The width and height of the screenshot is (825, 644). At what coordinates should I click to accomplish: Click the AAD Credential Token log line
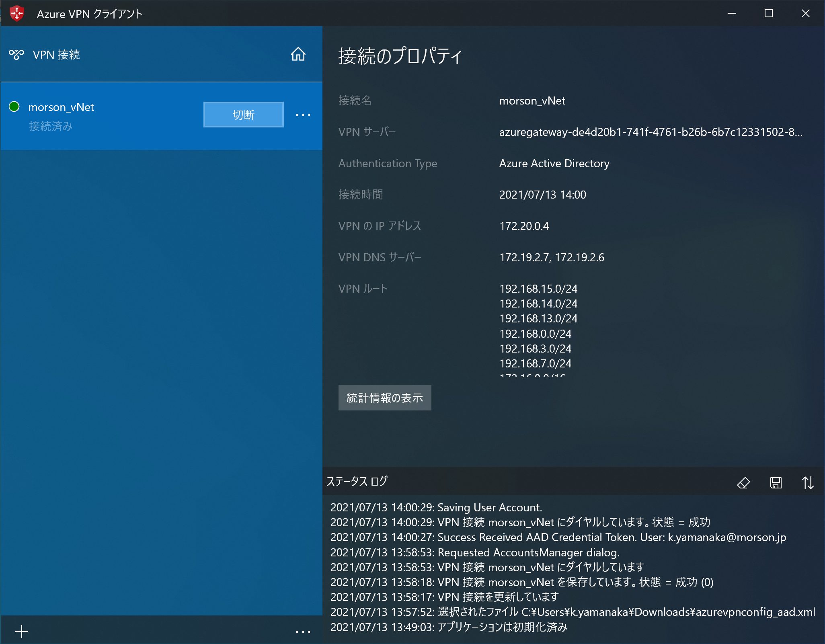558,537
